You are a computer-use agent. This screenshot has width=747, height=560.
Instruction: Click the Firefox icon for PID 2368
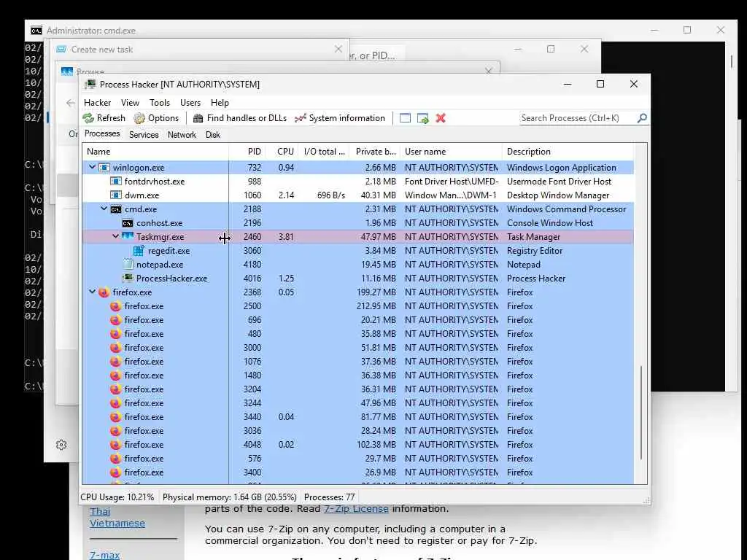click(104, 292)
